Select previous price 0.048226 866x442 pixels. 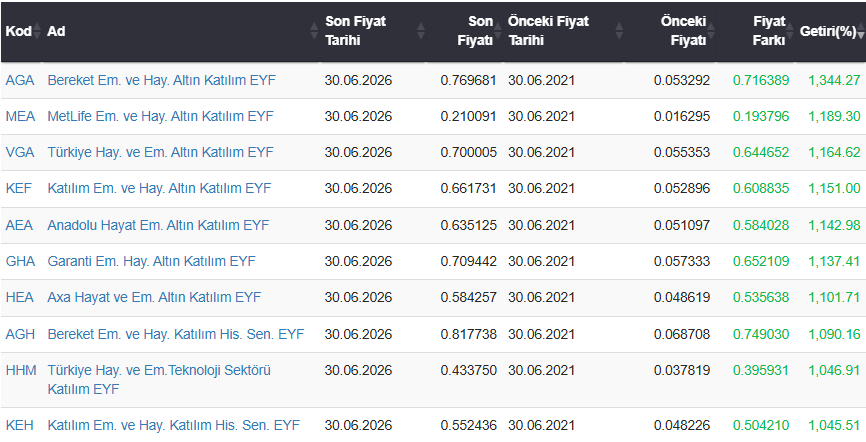pos(682,425)
